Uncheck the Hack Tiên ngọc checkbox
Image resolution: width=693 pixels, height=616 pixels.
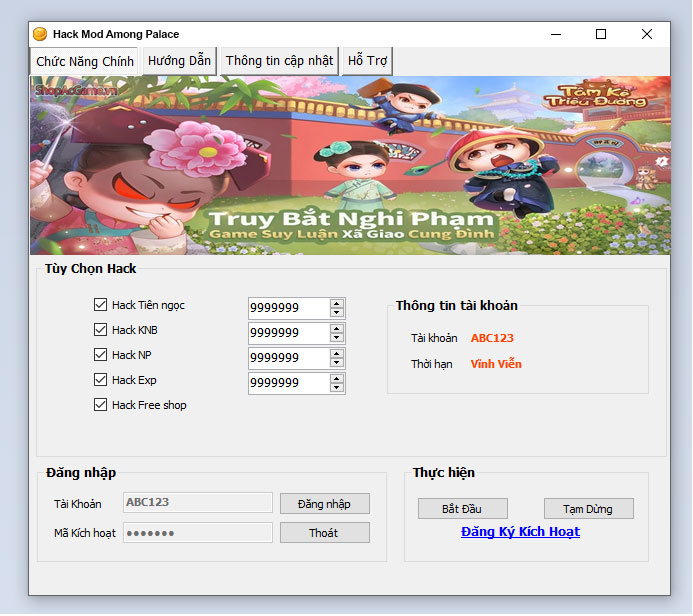click(x=100, y=304)
